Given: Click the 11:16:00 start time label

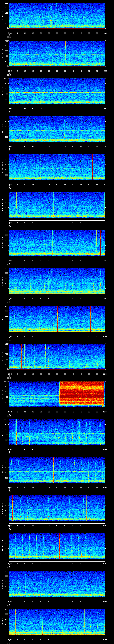Looking at the screenshot, I should pos(9,601).
